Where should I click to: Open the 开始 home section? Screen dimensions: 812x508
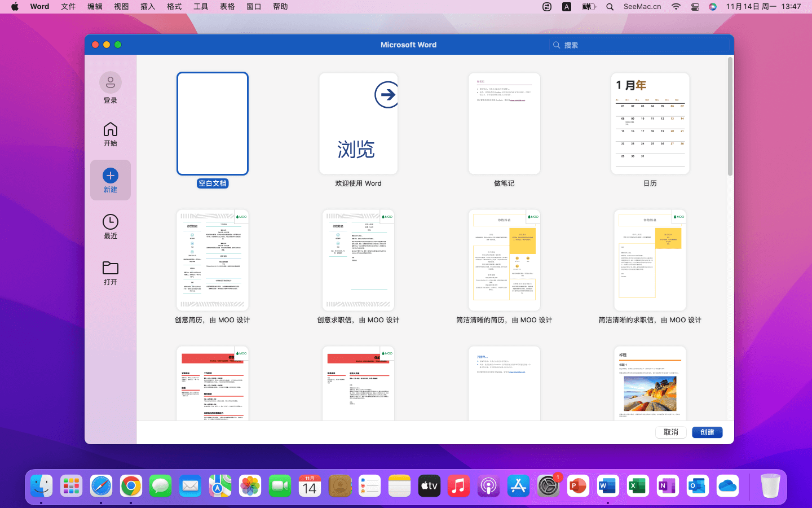click(x=111, y=134)
